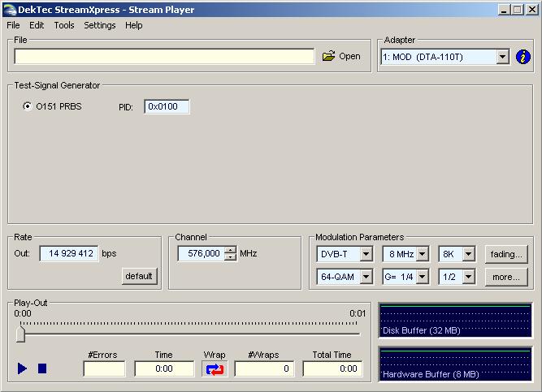
Task: Click the default rate button
Action: pos(139,276)
